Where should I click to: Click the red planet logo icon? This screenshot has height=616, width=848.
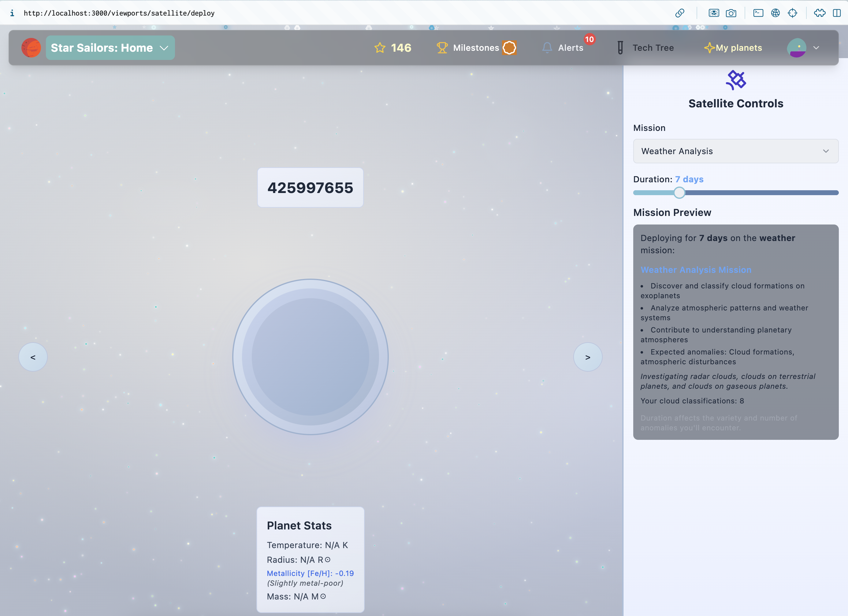click(x=31, y=48)
